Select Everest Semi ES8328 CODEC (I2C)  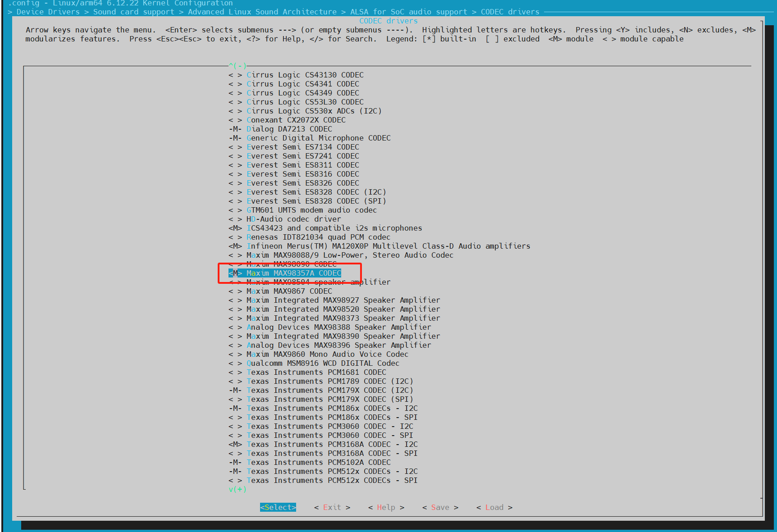tap(307, 192)
